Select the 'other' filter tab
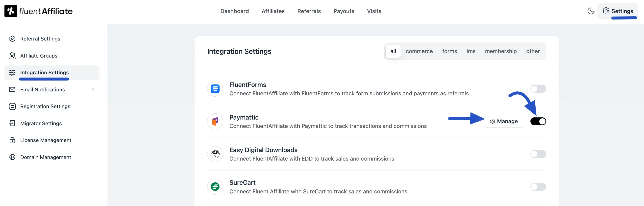Screen dimensions: 644x206 [533, 51]
